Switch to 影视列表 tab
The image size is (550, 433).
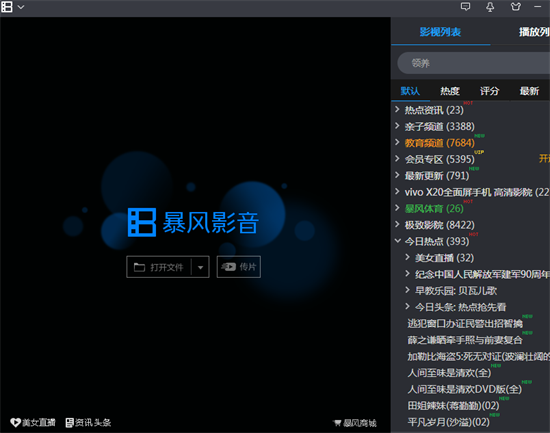[x=440, y=32]
